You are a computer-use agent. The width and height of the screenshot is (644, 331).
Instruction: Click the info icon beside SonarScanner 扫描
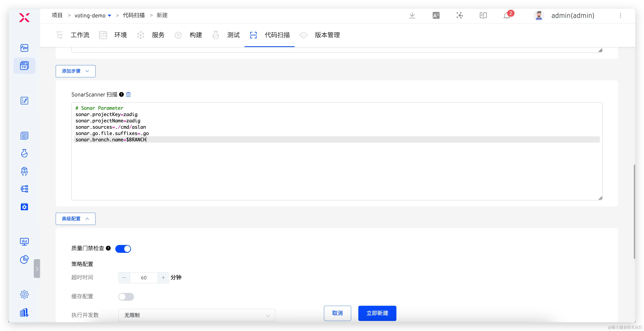pos(121,94)
